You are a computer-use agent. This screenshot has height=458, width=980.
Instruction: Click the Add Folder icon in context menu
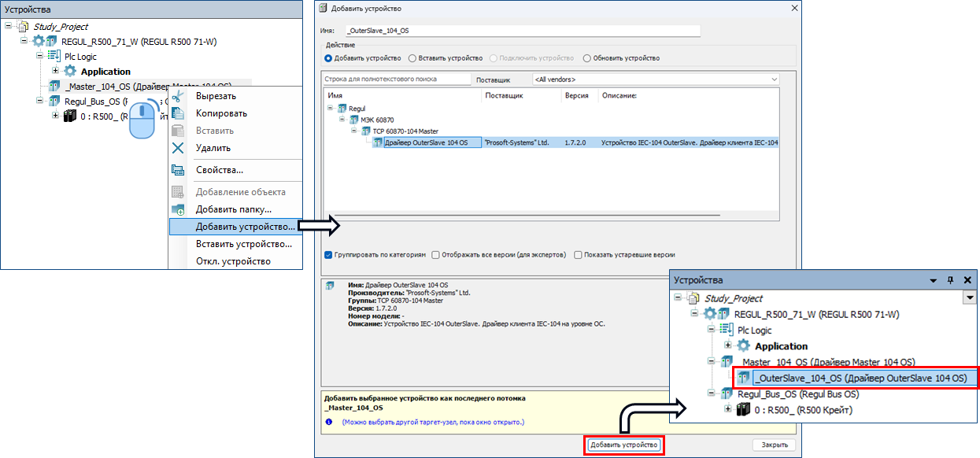click(178, 209)
